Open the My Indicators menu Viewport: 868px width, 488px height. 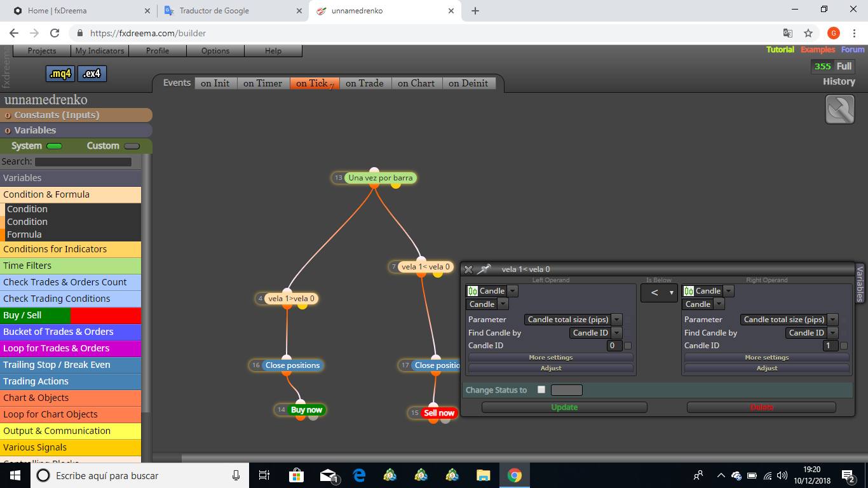100,51
